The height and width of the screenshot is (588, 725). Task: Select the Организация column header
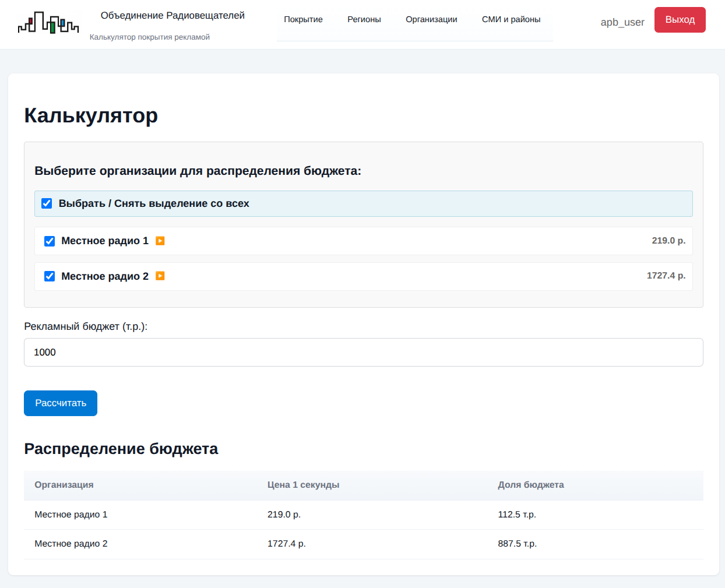[64, 485]
